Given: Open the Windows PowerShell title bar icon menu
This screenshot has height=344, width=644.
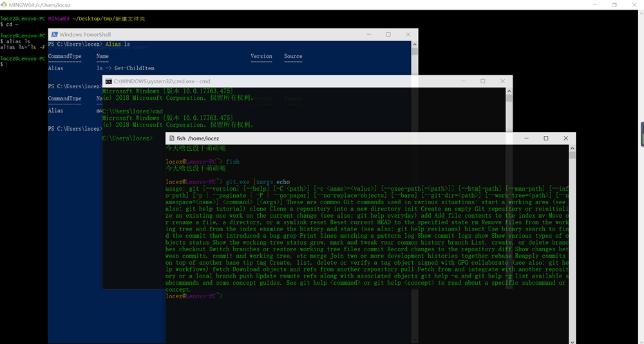Looking at the screenshot, I should coord(54,34).
